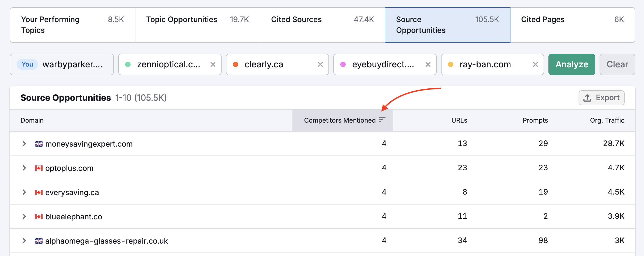Remove zennioptical competitor with its X icon
Image resolution: width=644 pixels, height=256 pixels.
click(213, 64)
